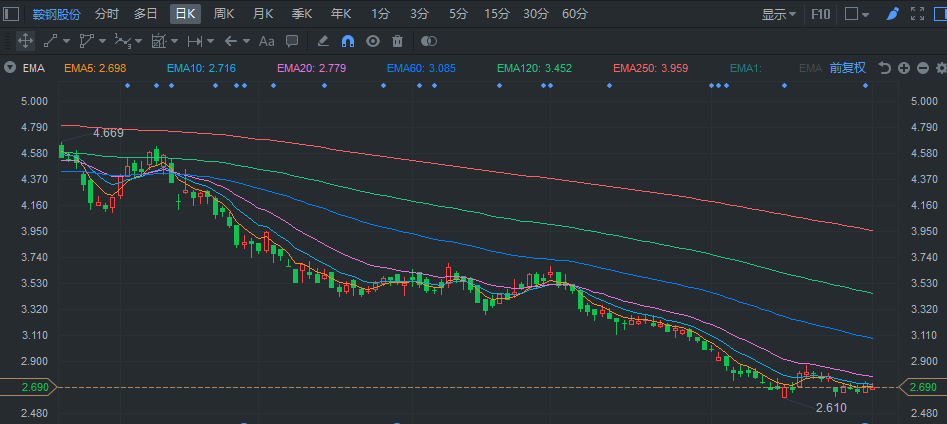Select the measurement/ratio chart tool

click(158, 41)
